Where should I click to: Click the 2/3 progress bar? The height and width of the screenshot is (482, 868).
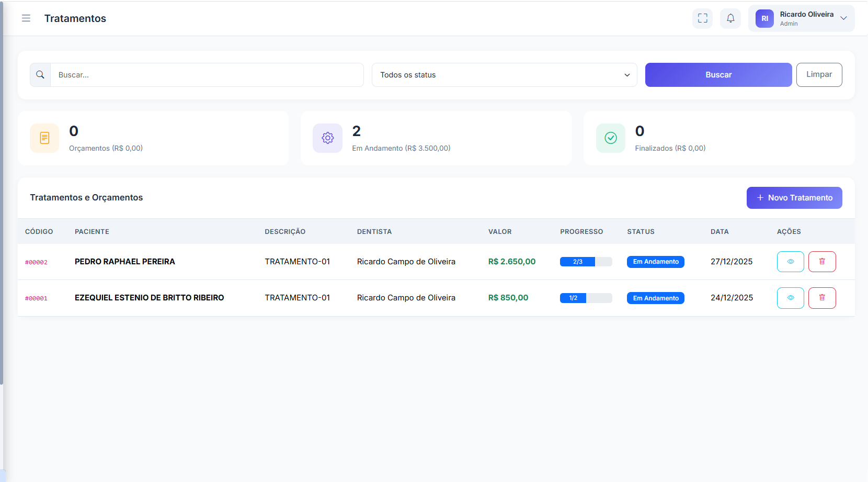tap(586, 262)
